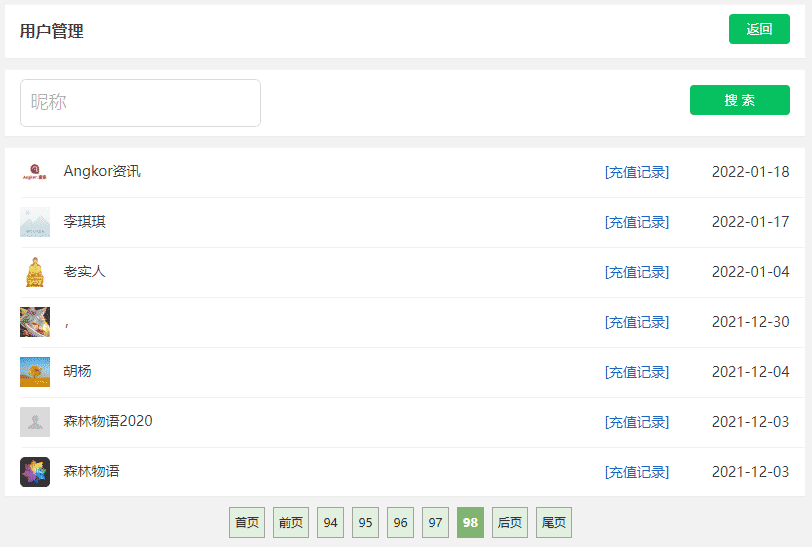Jump to page 94

coord(331,522)
